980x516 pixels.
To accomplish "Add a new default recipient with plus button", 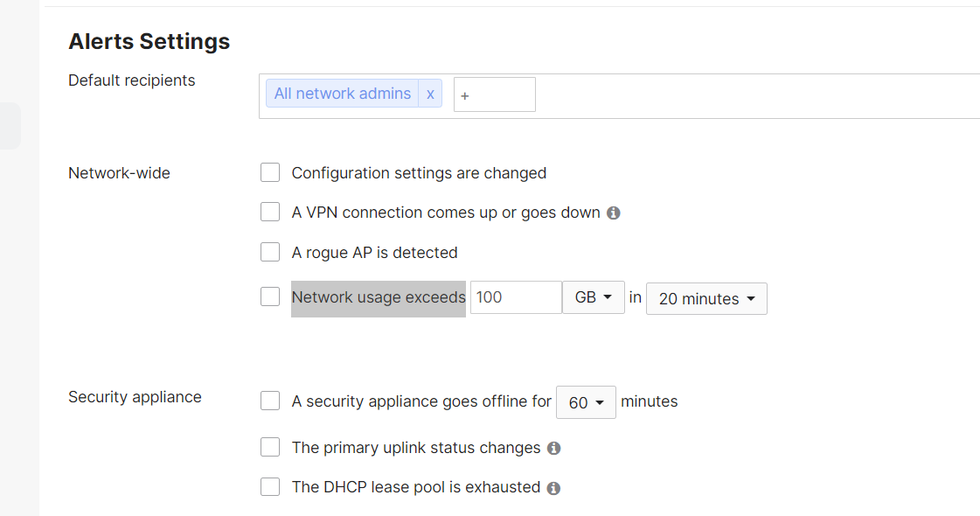I will pos(464,94).
